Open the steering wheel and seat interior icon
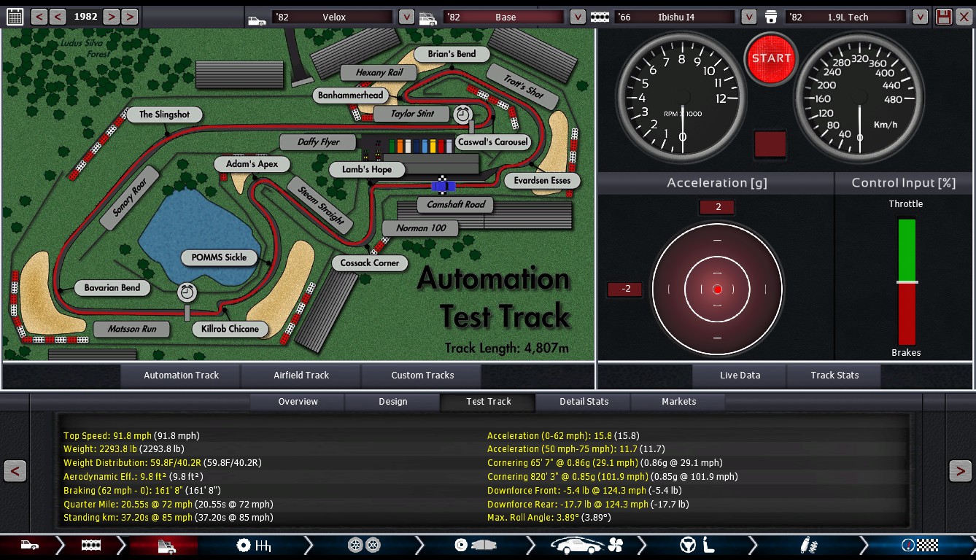This screenshot has width=976, height=560. point(697,545)
